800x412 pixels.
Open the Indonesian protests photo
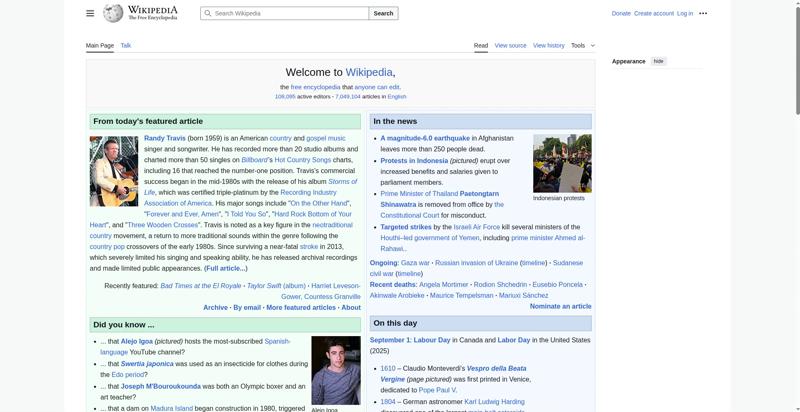click(562, 163)
